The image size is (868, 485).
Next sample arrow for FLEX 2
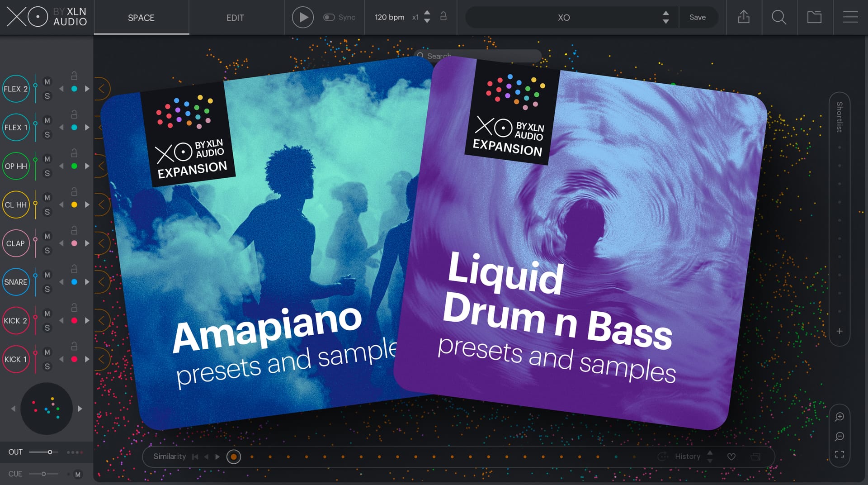(x=87, y=89)
